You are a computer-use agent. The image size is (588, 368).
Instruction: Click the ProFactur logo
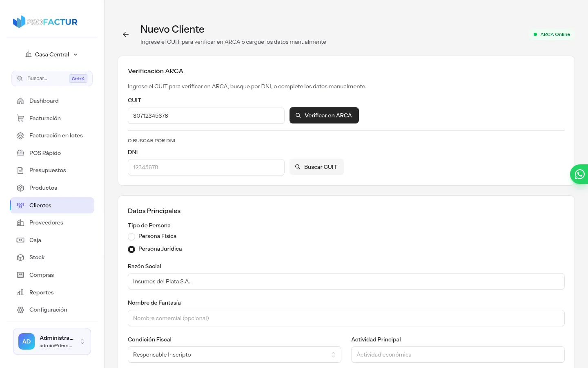[45, 22]
